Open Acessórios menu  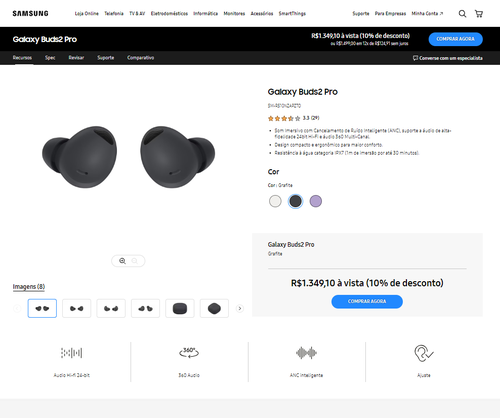click(262, 14)
